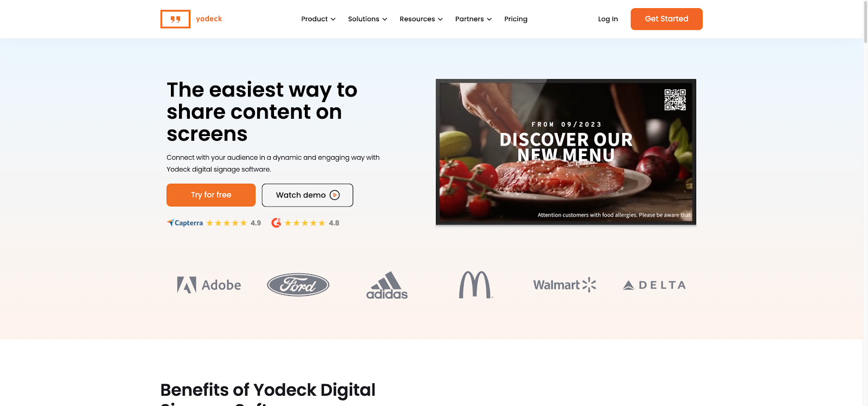Open the Partners dropdown

point(474,19)
